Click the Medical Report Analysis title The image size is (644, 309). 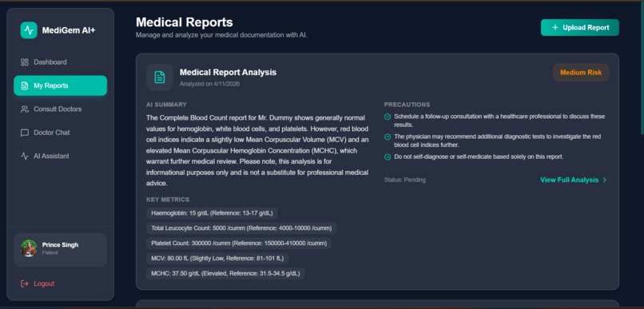click(x=228, y=73)
